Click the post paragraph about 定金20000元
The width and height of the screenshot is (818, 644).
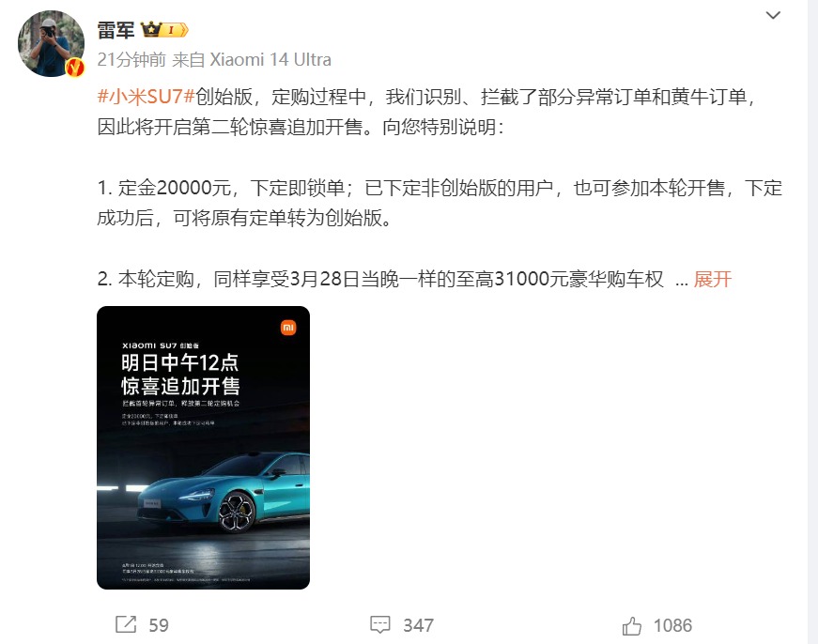(440, 203)
